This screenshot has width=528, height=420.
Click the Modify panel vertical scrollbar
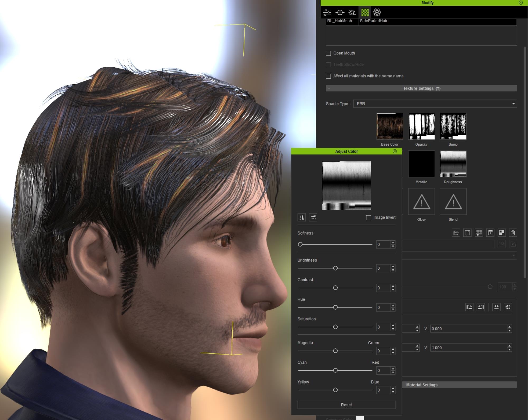(x=525, y=162)
